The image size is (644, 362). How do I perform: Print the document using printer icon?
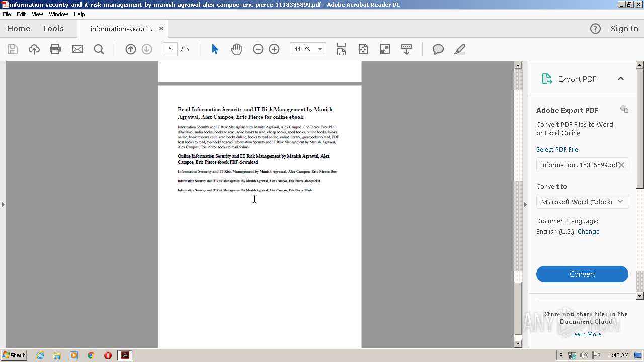(x=55, y=49)
